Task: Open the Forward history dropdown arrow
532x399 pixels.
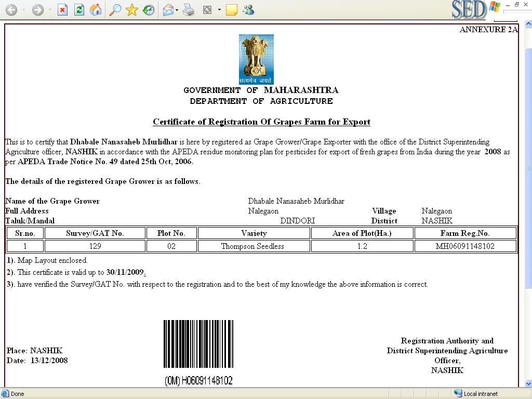Action: pyautogui.click(x=50, y=10)
